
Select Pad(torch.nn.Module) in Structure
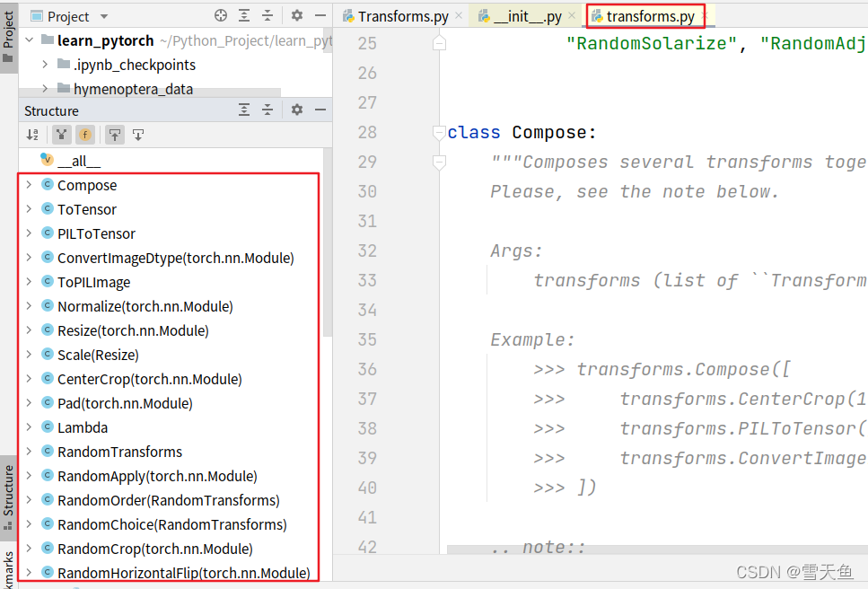125,403
